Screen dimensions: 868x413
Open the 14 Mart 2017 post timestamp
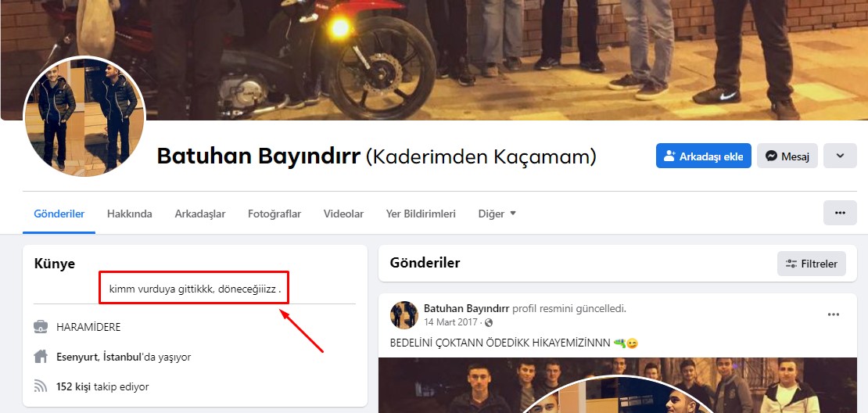[x=452, y=322]
